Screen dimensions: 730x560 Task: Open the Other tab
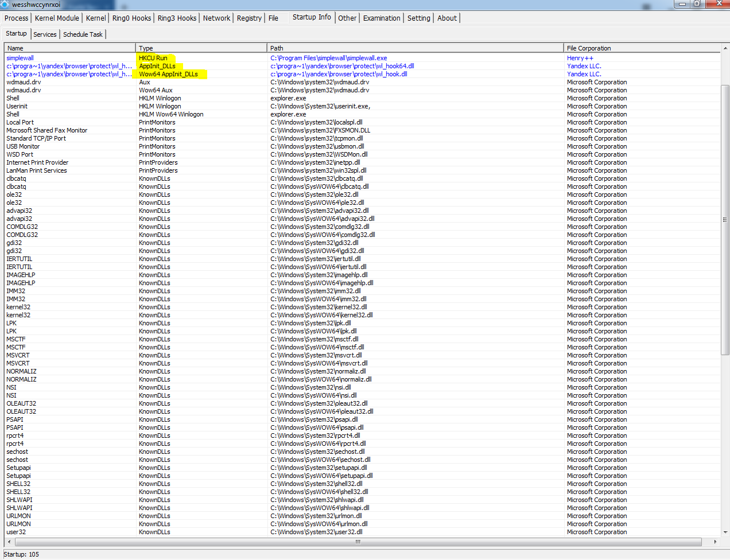coord(347,18)
